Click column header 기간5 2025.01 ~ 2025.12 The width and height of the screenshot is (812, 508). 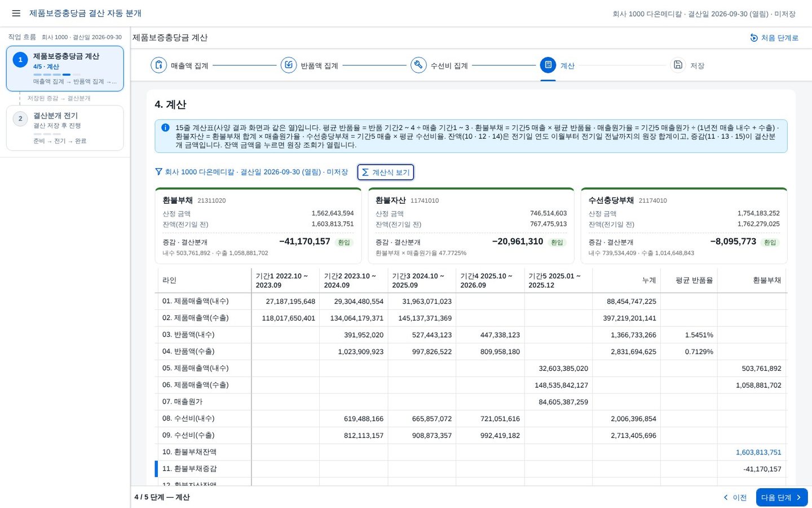pyautogui.click(x=558, y=280)
